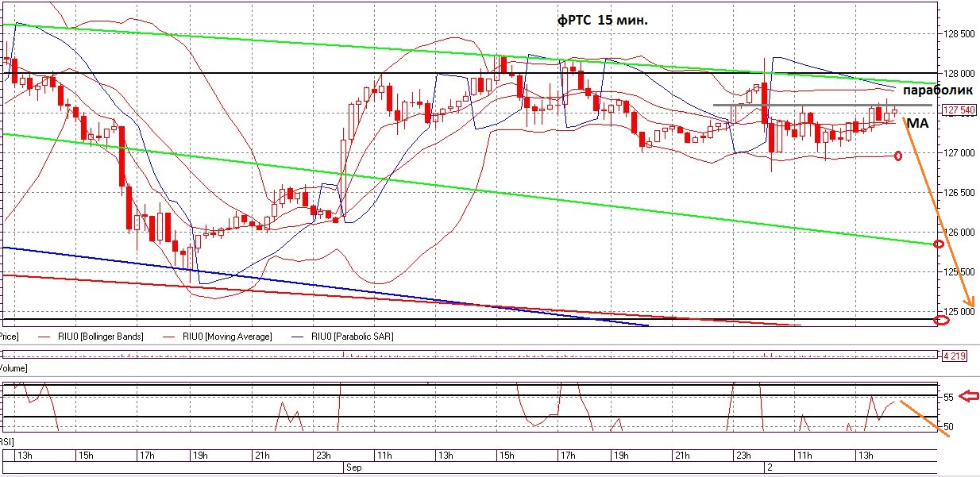Click the 126 500 price axis label
980x477 pixels.
[x=960, y=192]
